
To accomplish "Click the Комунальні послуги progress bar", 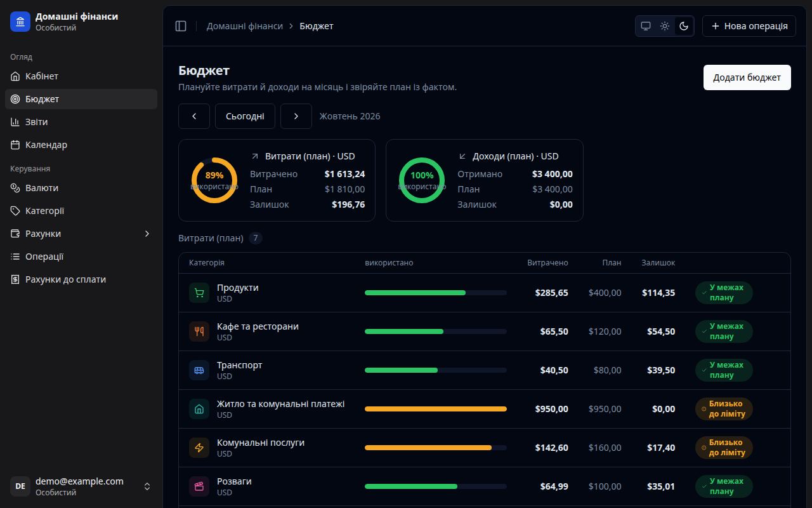I will (436, 448).
